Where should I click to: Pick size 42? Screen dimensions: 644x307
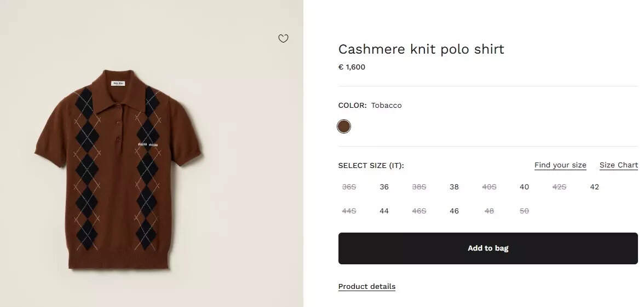(594, 187)
